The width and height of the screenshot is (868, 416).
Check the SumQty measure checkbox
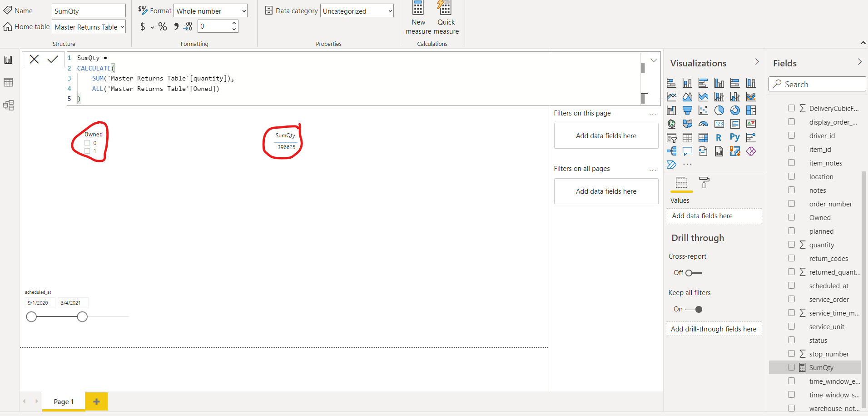pos(791,367)
